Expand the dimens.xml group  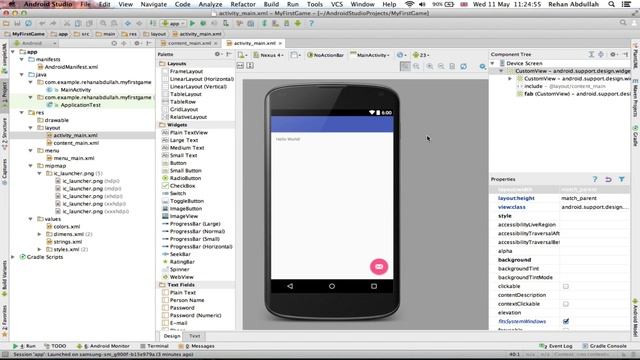[40, 234]
